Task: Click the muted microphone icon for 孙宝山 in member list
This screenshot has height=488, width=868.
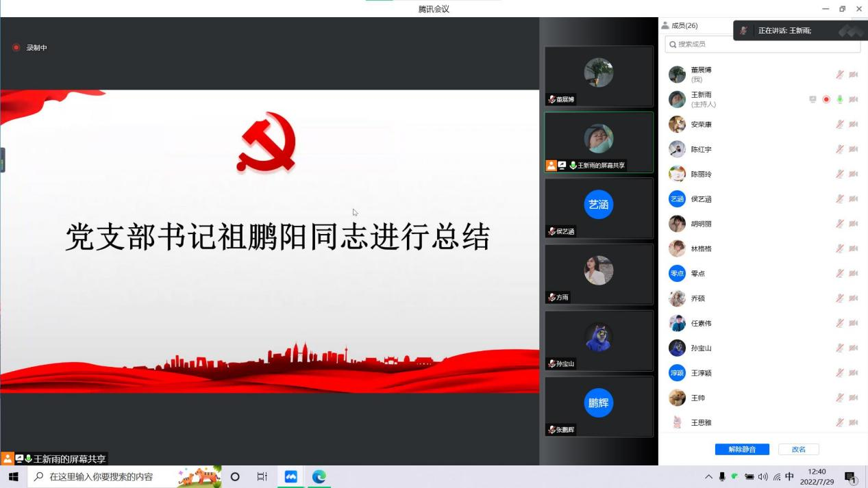Action: 839,348
